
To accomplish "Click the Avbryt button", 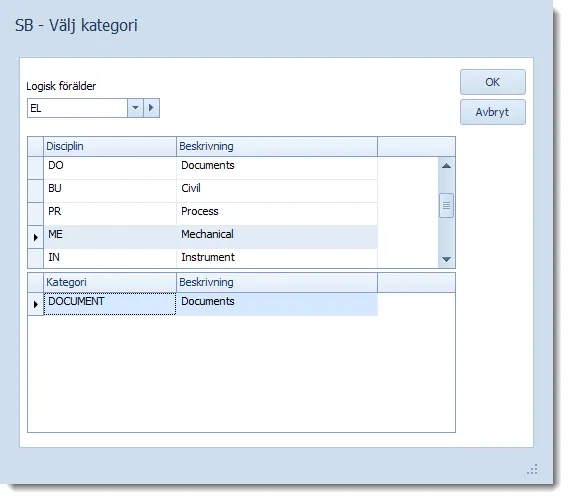I will (x=492, y=112).
